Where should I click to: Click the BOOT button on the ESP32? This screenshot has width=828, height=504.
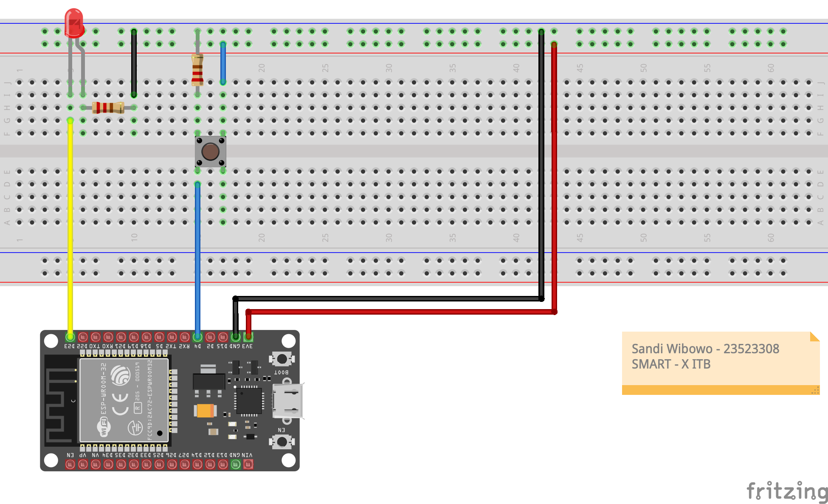pyautogui.click(x=282, y=359)
